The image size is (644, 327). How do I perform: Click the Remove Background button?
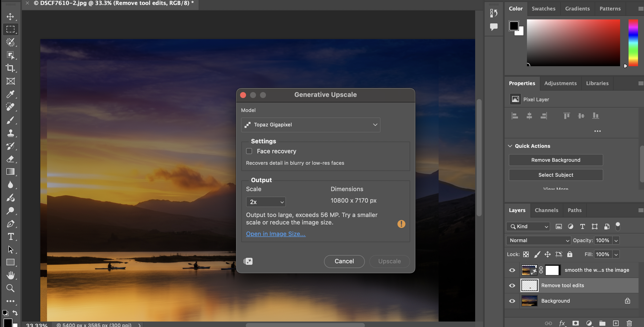(x=556, y=160)
